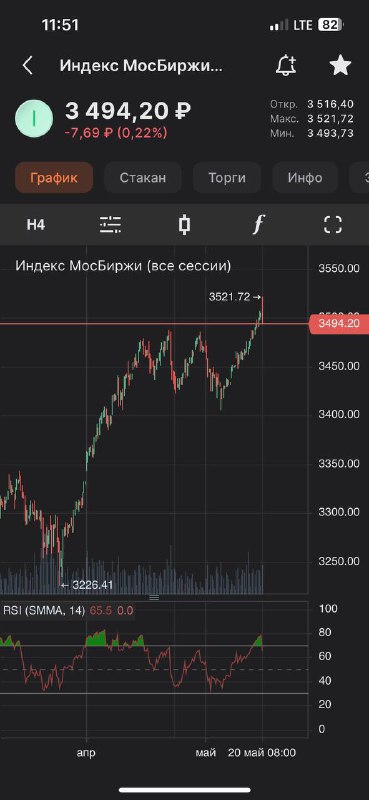369x800 pixels.
Task: Change chart type via candlestick icon
Action: 185,224
